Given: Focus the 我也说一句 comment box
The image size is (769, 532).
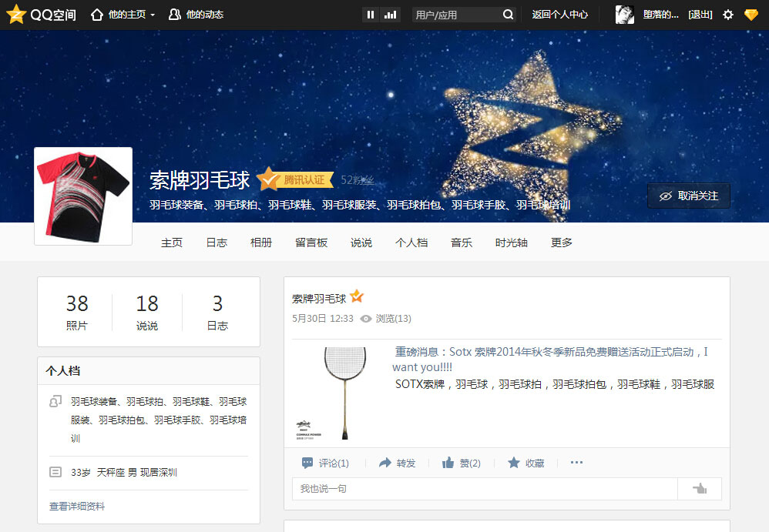Looking at the screenshot, I should click(x=485, y=489).
